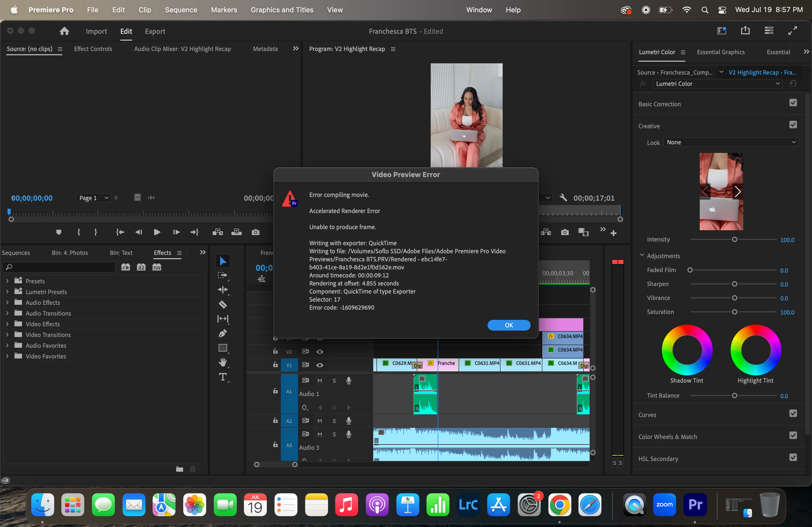Go to the Export workspace

coord(155,31)
